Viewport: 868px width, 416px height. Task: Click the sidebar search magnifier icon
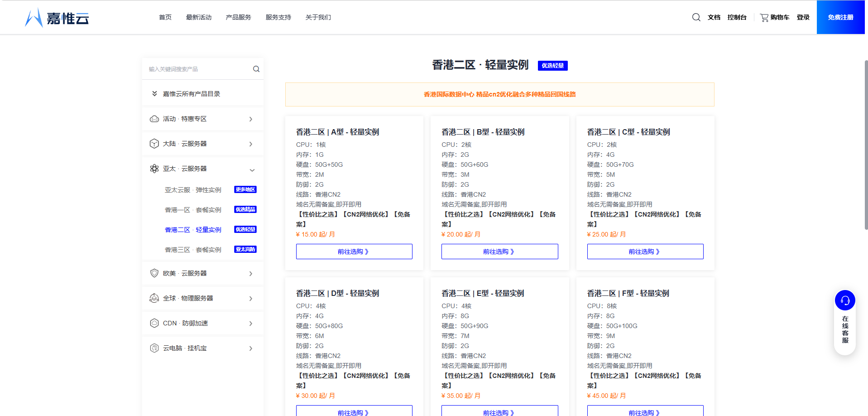pyautogui.click(x=256, y=68)
